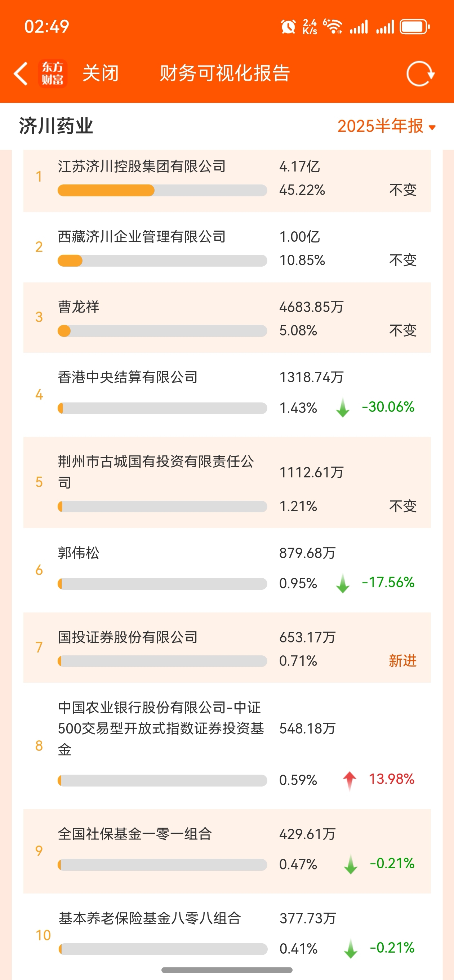Screen dimensions: 454x980
Task: Tap the green down arrow beside -17.56%
Action: click(x=343, y=583)
